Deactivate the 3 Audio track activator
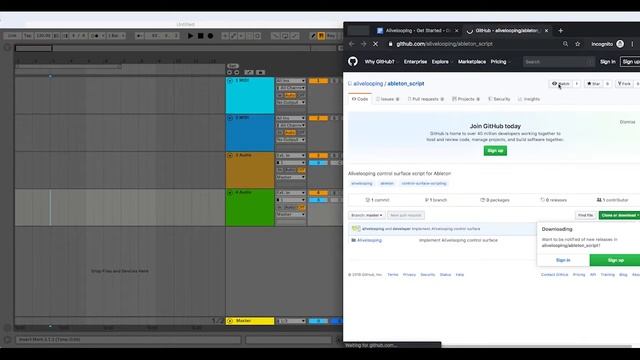 point(318,156)
